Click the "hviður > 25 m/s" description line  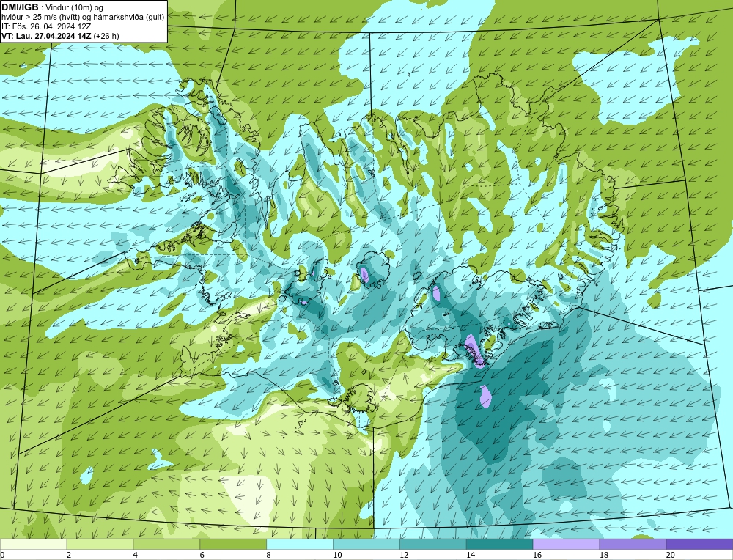tap(83, 18)
